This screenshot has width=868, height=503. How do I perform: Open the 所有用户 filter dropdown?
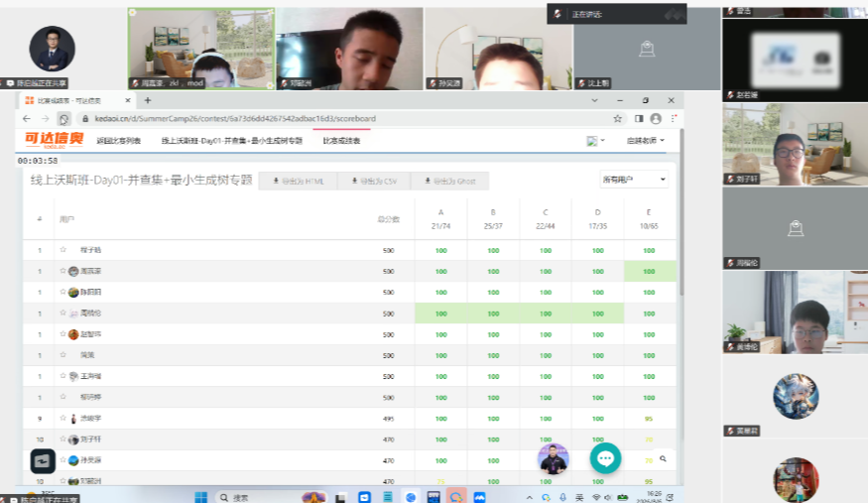pos(634,180)
